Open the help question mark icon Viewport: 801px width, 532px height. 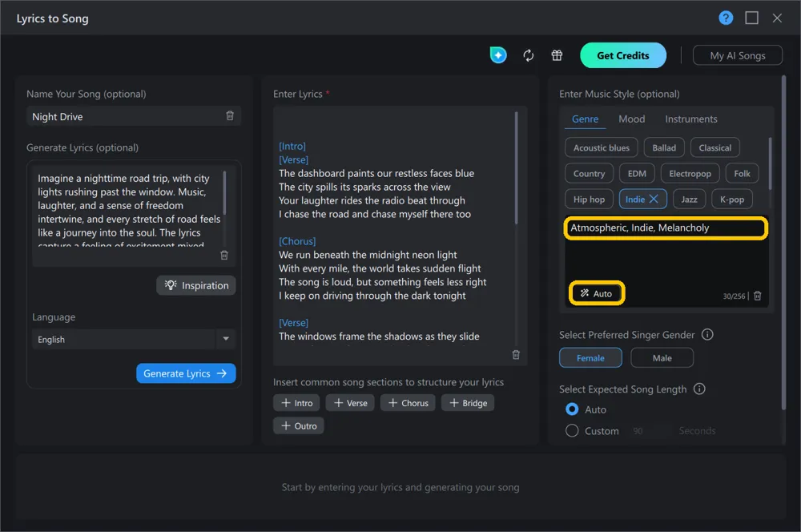coord(726,18)
